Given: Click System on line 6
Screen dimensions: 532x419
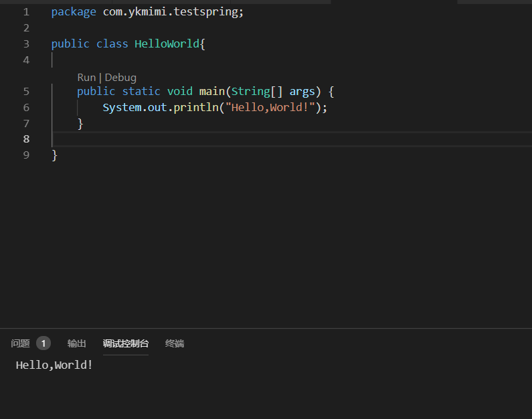Looking at the screenshot, I should tap(122, 108).
